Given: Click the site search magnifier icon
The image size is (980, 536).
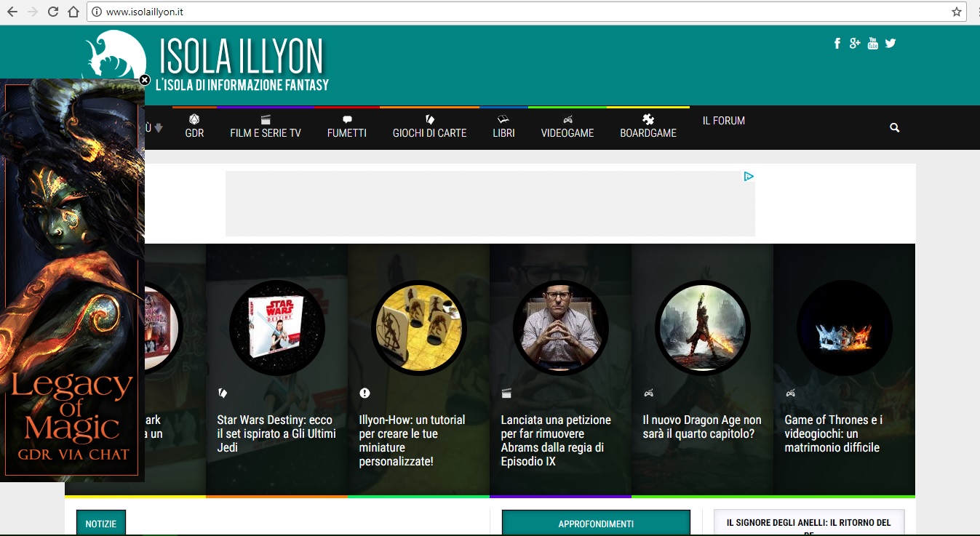Looking at the screenshot, I should click(x=895, y=127).
